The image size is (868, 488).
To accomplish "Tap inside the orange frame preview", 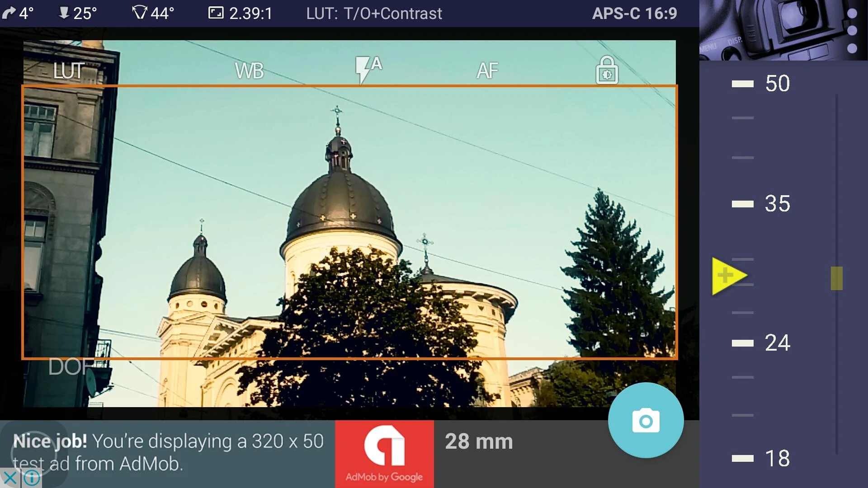I will (349, 222).
